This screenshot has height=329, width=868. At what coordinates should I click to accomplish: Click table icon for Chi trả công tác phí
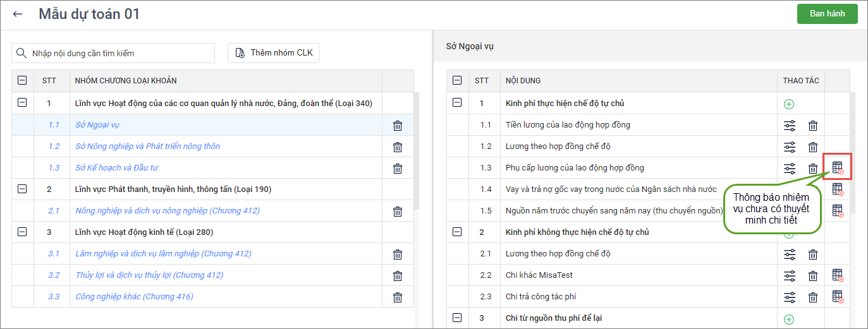point(838,297)
